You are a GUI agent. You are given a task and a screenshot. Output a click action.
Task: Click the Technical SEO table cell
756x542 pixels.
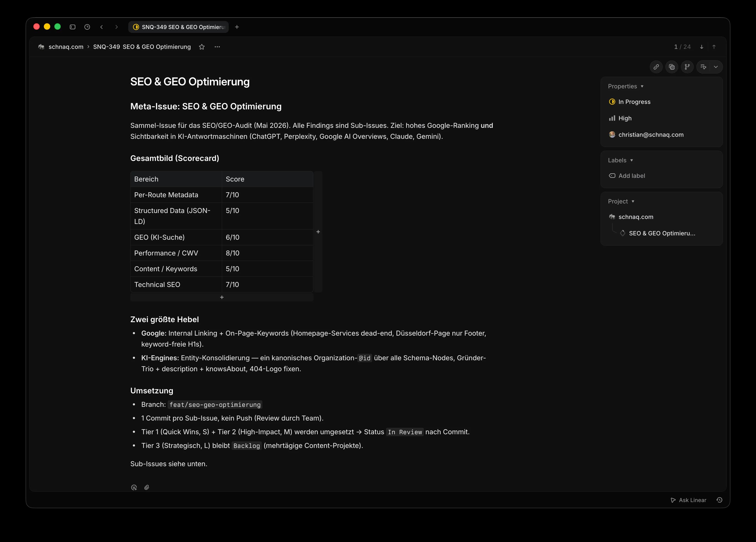point(176,285)
